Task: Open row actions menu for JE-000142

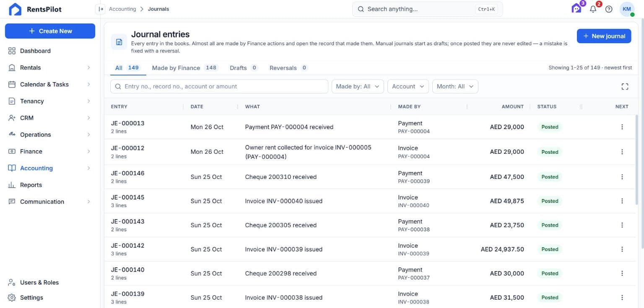Action: [622, 249]
